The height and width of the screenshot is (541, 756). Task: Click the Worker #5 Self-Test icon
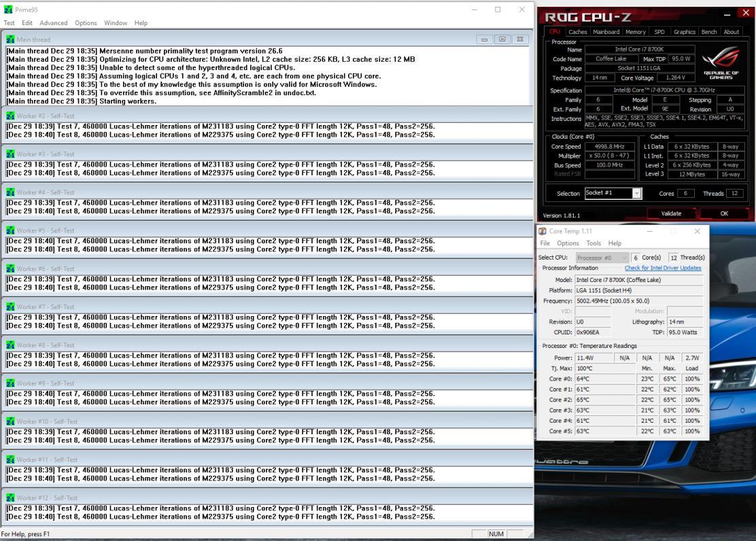point(10,230)
